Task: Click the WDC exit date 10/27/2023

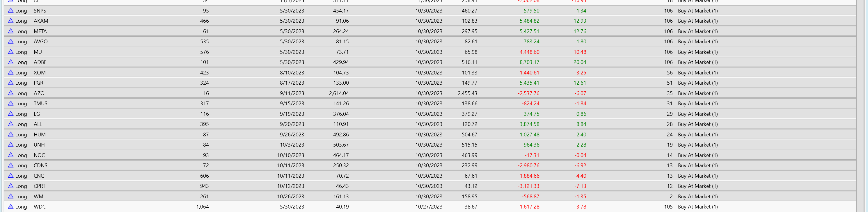Action: click(429, 206)
